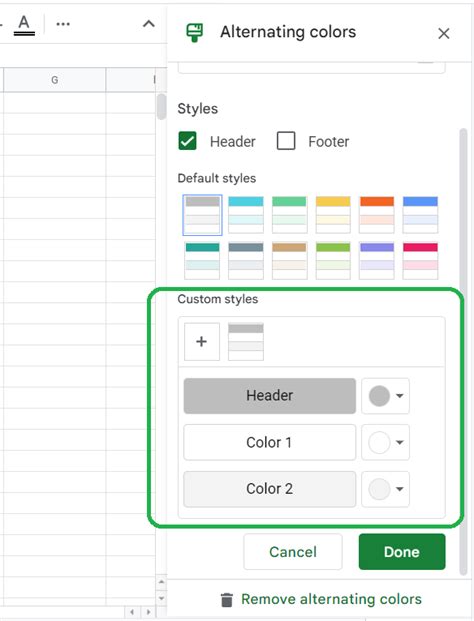Viewport: 474px width, 621px height.
Task: Click the sheet scroll up arrow
Action: click(x=161, y=582)
